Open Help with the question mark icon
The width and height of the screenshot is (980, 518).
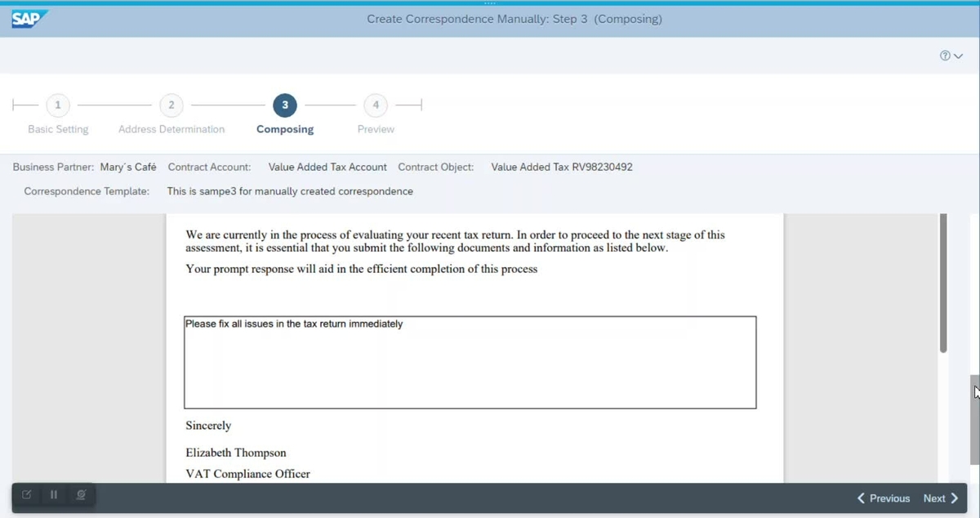946,56
